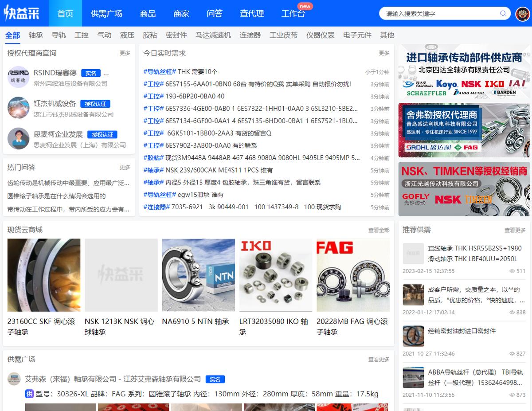Open the 问答 page from the top menu
The width and height of the screenshot is (532, 411).
(214, 13)
